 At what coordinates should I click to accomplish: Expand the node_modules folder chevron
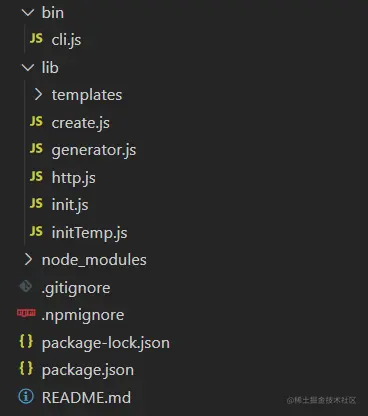pyautogui.click(x=28, y=259)
